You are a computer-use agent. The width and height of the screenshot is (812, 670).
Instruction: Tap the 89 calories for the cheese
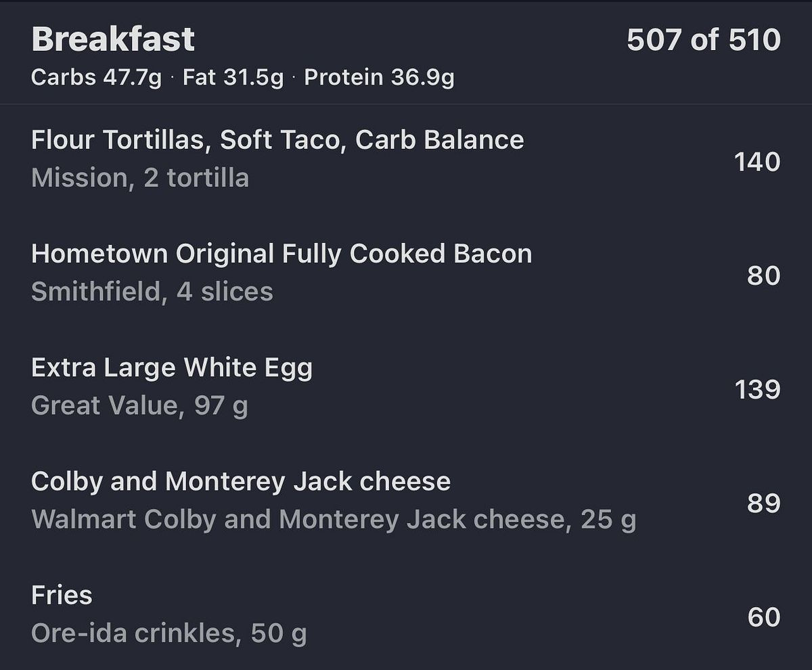point(763,503)
